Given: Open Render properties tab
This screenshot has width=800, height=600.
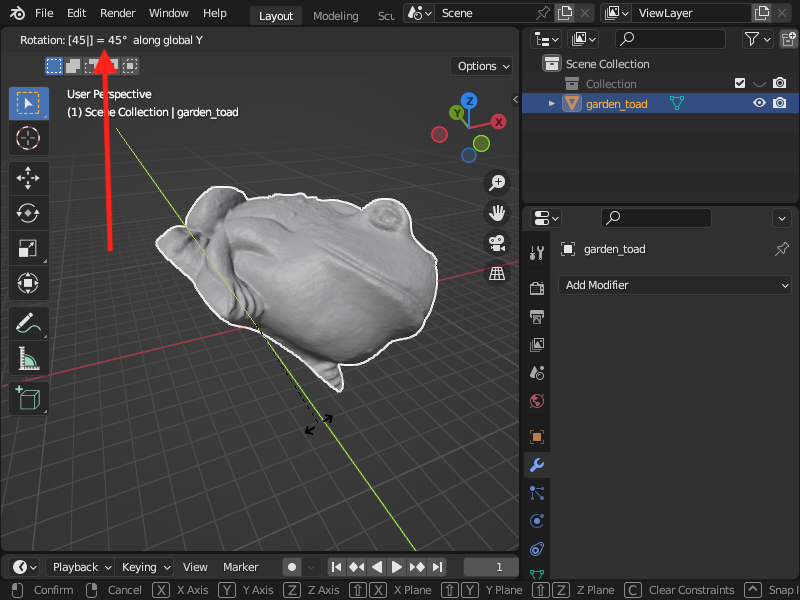Looking at the screenshot, I should point(537,288).
